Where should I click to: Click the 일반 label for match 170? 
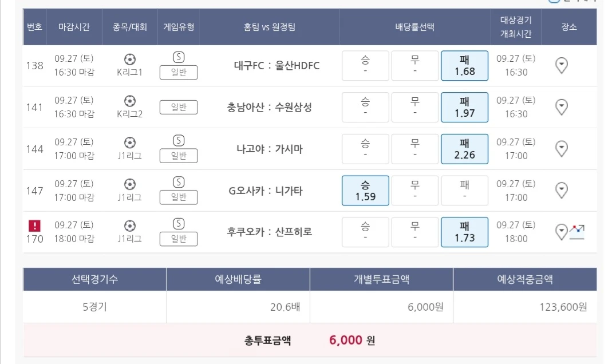[179, 239]
